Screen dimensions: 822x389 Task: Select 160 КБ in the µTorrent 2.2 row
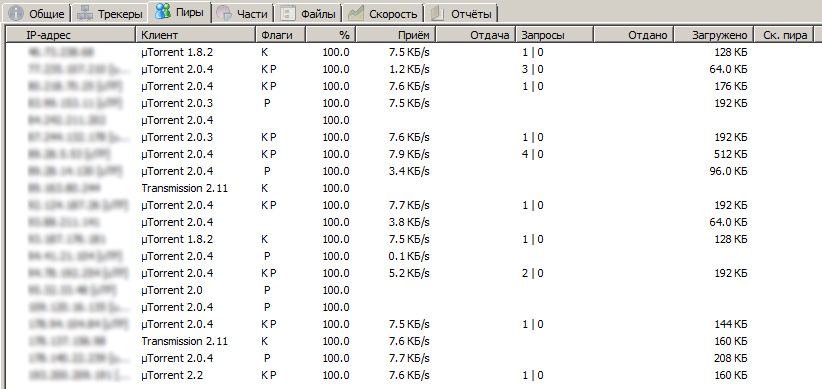pos(730,375)
